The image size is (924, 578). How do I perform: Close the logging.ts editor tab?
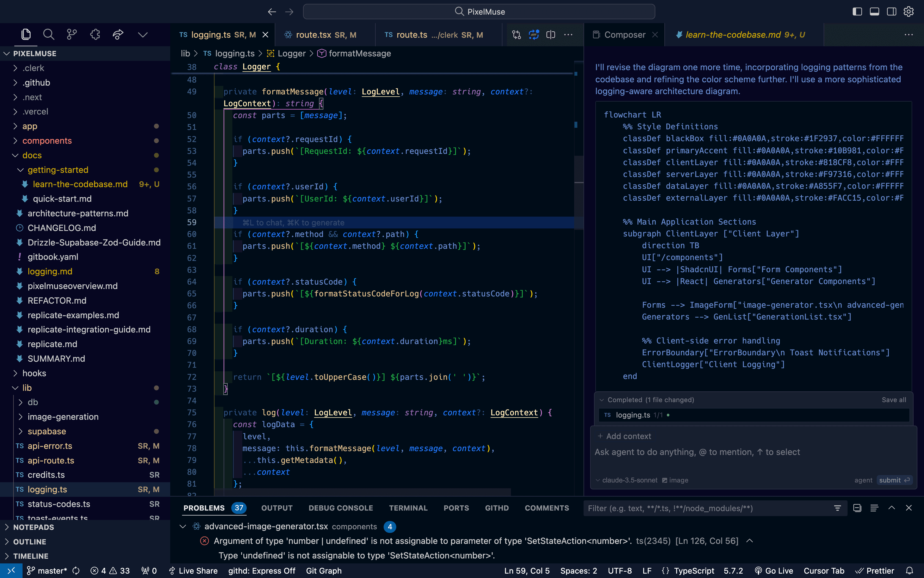(x=265, y=35)
